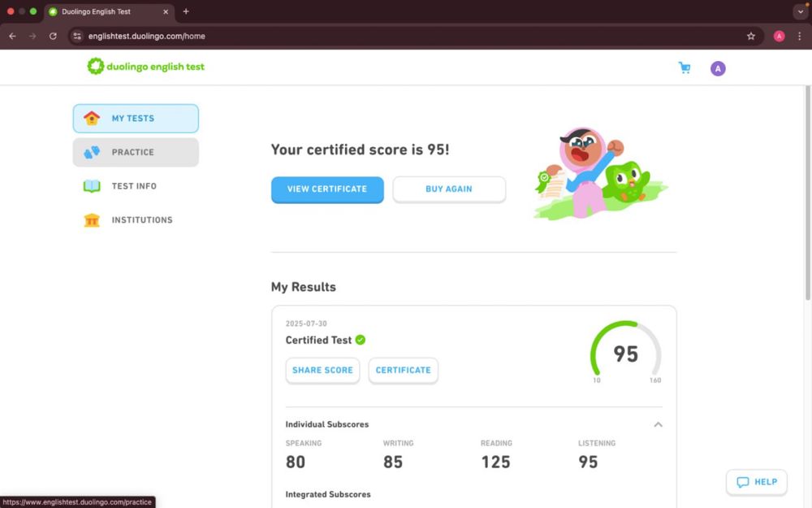
Task: Open the Help chat button
Action: click(757, 482)
